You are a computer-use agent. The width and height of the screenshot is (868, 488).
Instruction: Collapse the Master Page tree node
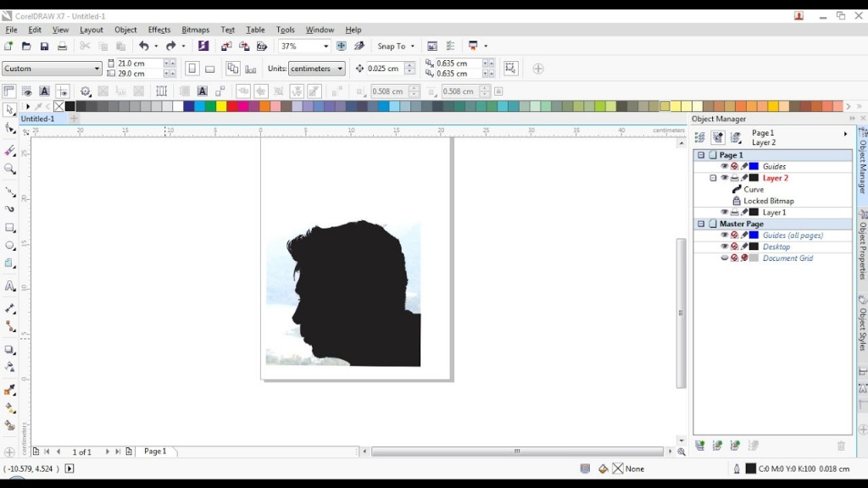[x=701, y=224]
